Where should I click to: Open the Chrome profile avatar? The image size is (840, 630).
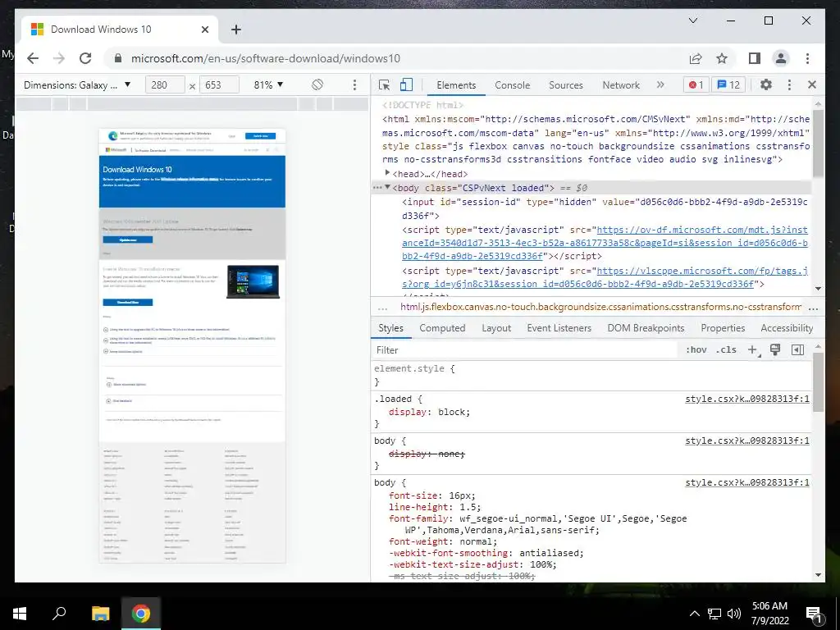point(781,58)
